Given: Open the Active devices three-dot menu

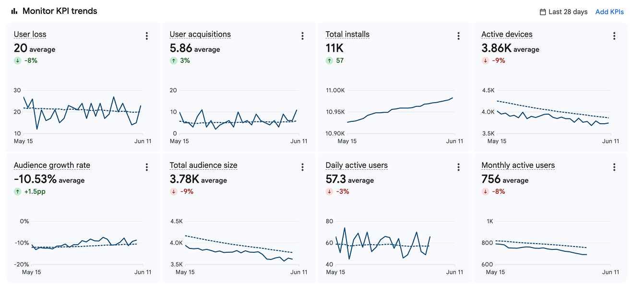Looking at the screenshot, I should coord(615,36).
